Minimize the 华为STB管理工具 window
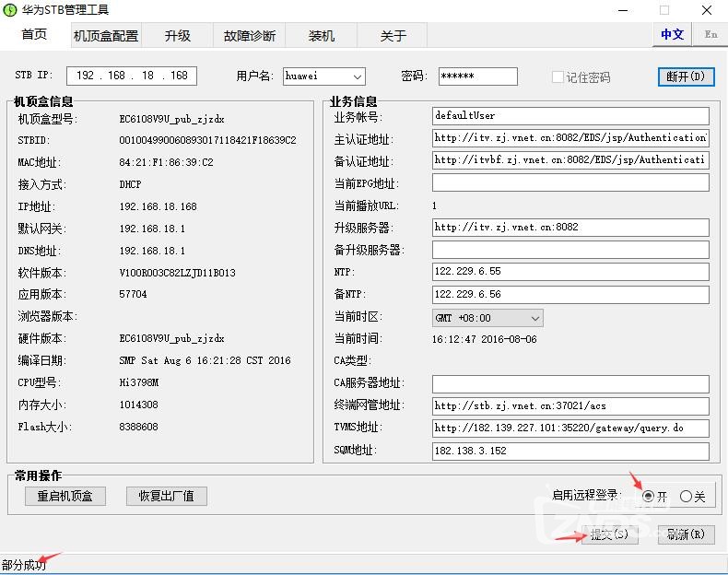The height and width of the screenshot is (575, 728). (x=623, y=10)
